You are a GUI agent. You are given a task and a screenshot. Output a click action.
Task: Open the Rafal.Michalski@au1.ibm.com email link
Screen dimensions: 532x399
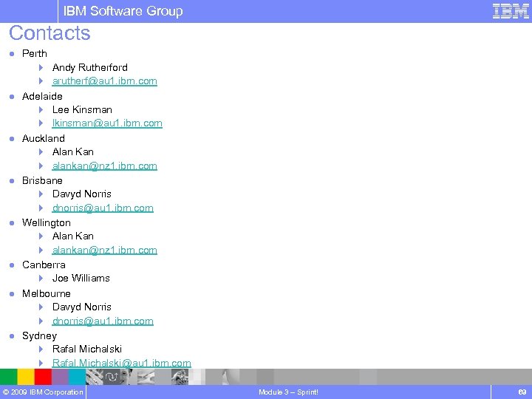click(x=121, y=363)
